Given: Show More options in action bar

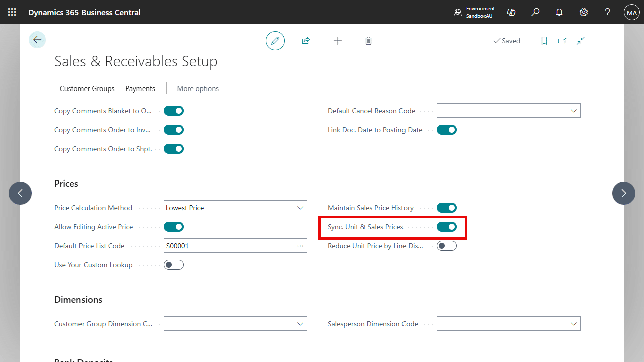Looking at the screenshot, I should coord(198,88).
